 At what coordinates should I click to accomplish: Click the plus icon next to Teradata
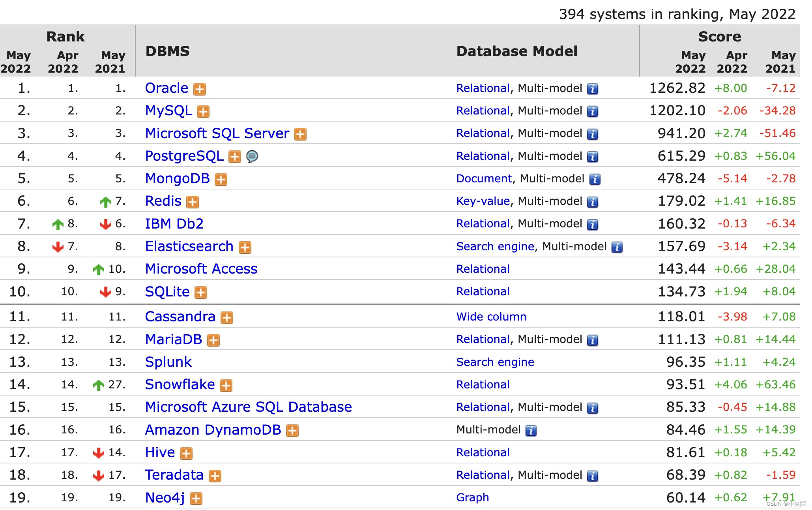coord(215,476)
